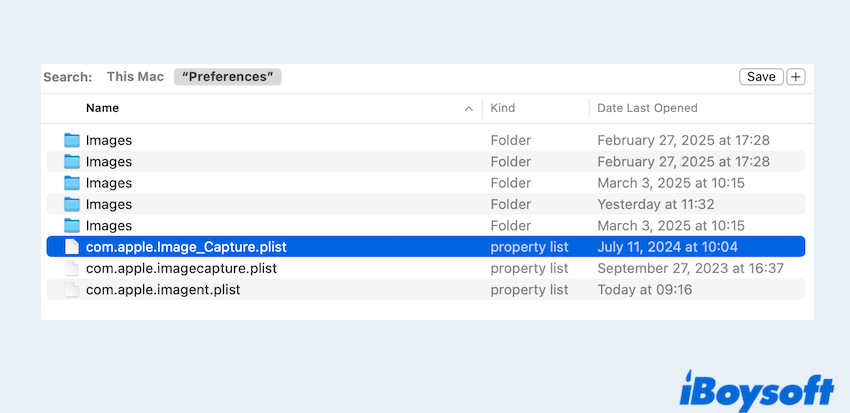Click the folder icon of the Images row opened Yesterday
Image resolution: width=850 pixels, height=413 pixels.
(x=71, y=204)
